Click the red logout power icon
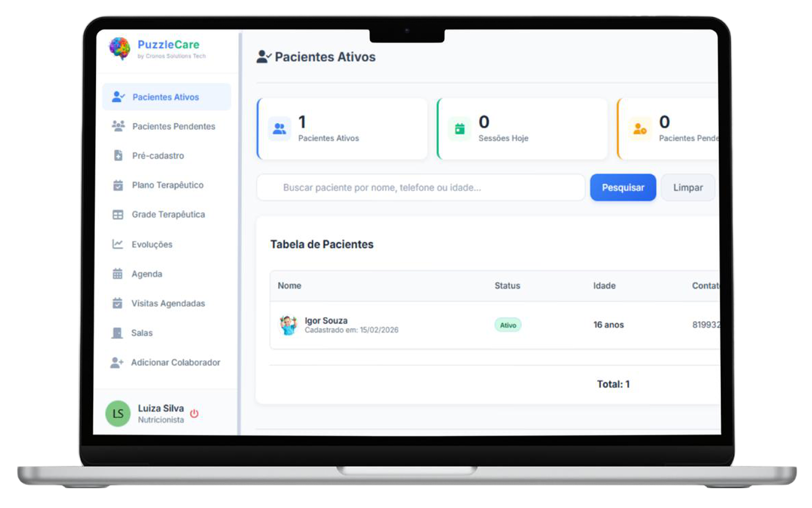The image size is (812, 508). click(194, 413)
